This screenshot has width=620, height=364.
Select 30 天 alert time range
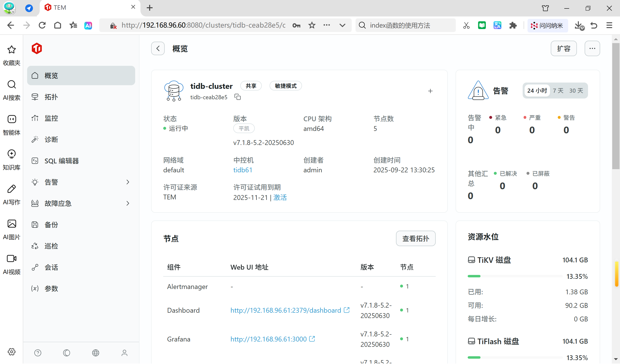click(x=576, y=91)
